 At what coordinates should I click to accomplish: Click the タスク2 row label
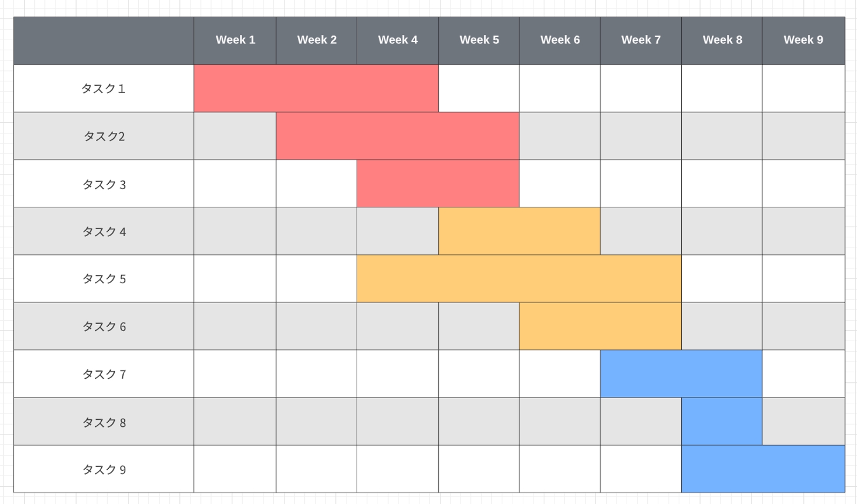104,136
